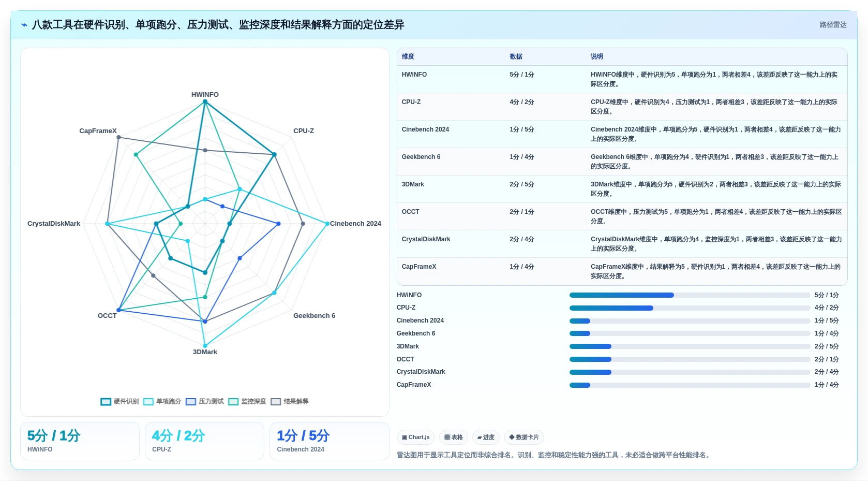
Task: Click OCCT table row name
Action: [410, 212]
